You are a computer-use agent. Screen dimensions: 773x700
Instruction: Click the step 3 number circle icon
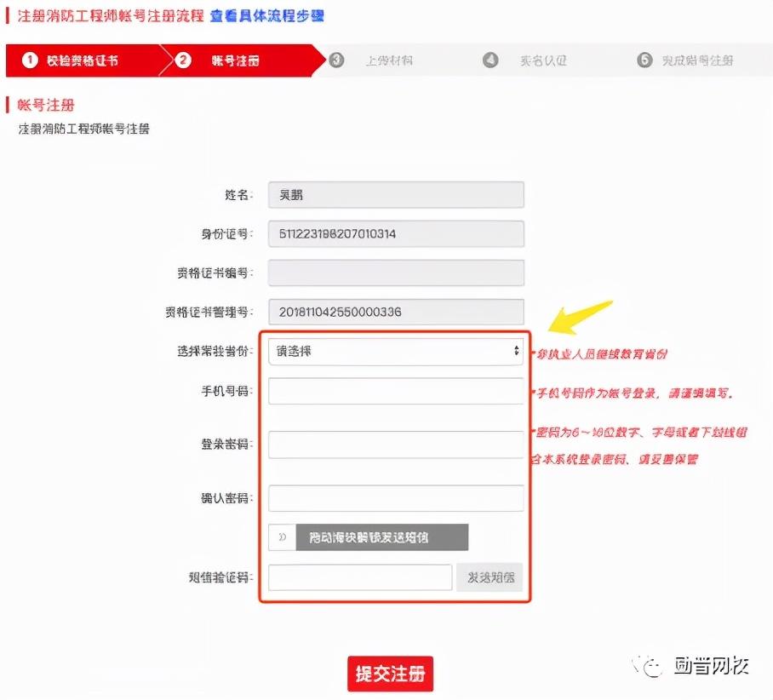(x=337, y=60)
